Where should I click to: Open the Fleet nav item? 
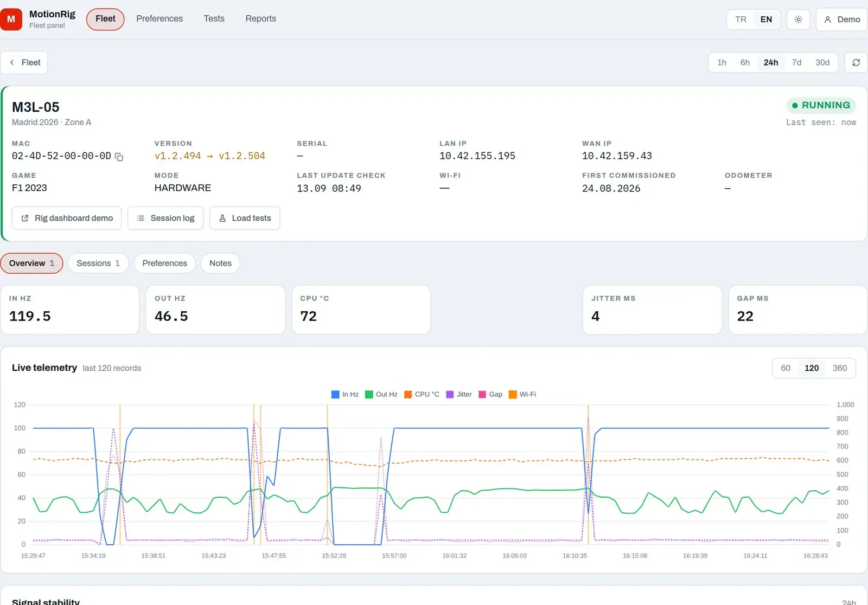105,19
